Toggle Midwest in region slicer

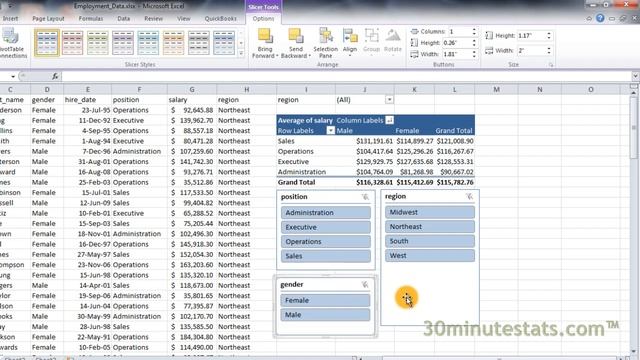coord(430,212)
